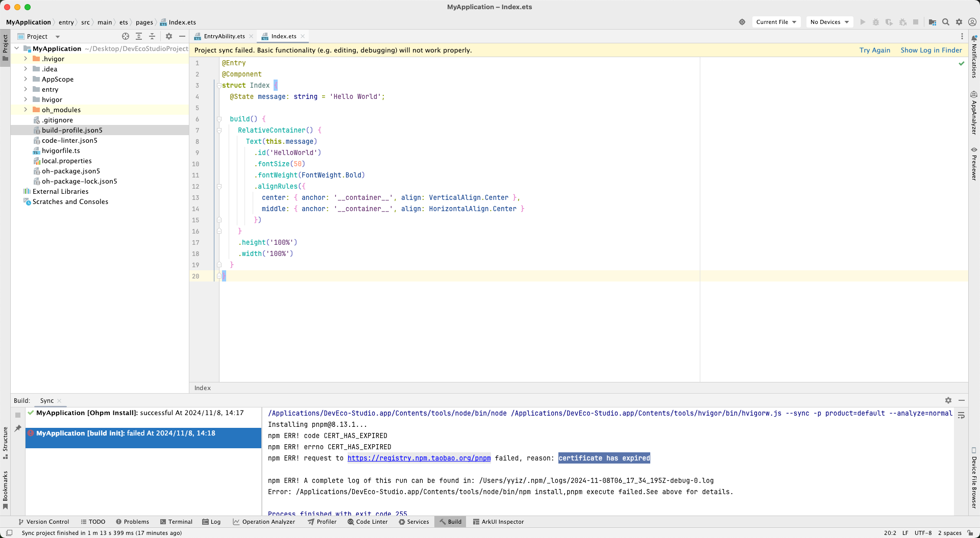Close the EntryAbility.ets tab
The image size is (980, 538).
tap(251, 36)
